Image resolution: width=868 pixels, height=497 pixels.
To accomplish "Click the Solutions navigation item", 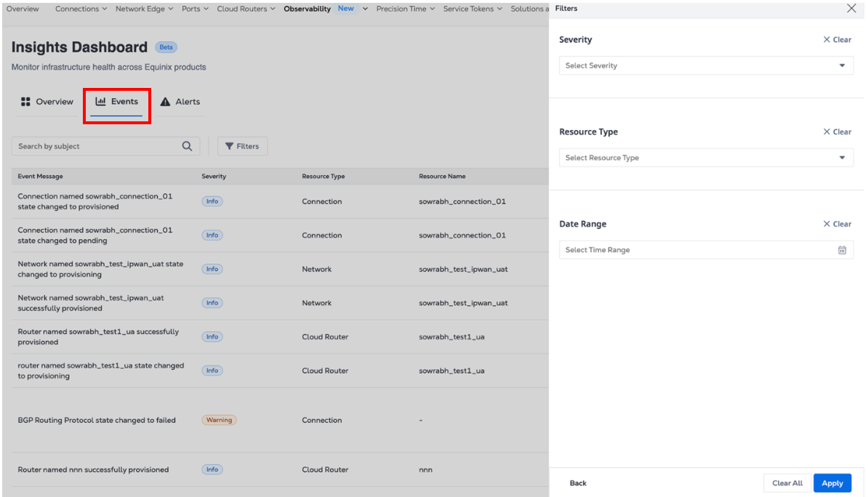I will tap(529, 9).
